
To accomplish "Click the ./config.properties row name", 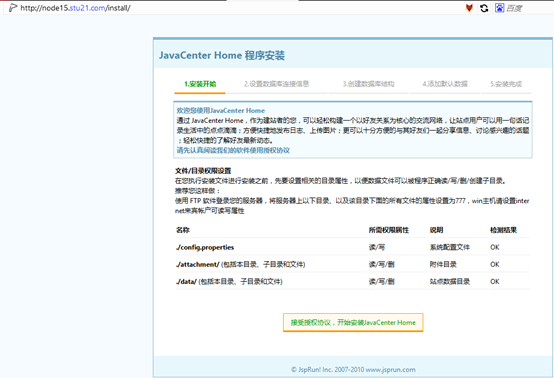I will pos(205,247).
